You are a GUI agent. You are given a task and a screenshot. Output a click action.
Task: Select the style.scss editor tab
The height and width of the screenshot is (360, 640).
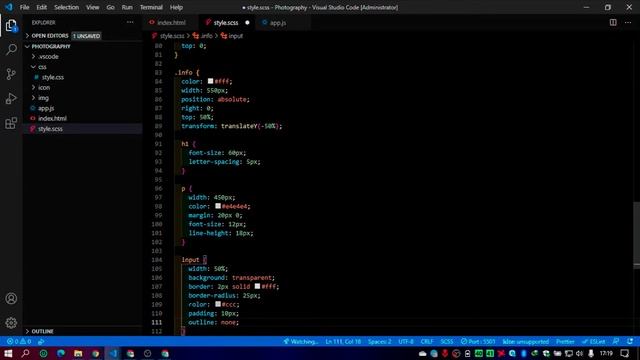coord(225,23)
